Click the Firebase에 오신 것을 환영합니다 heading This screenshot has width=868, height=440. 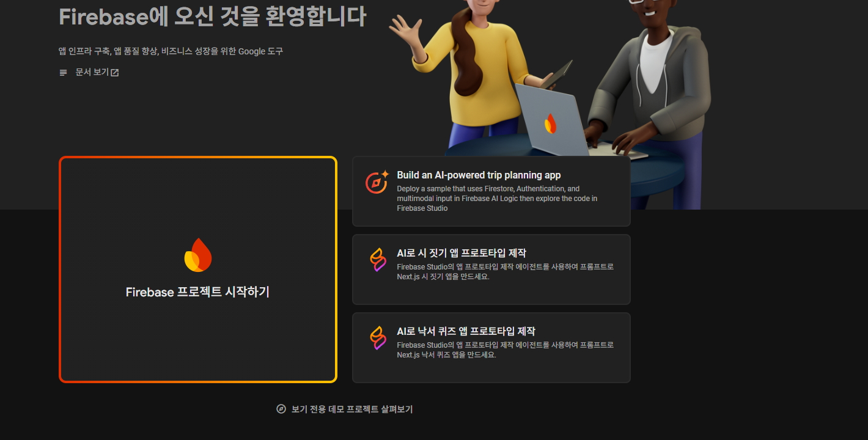click(x=212, y=16)
